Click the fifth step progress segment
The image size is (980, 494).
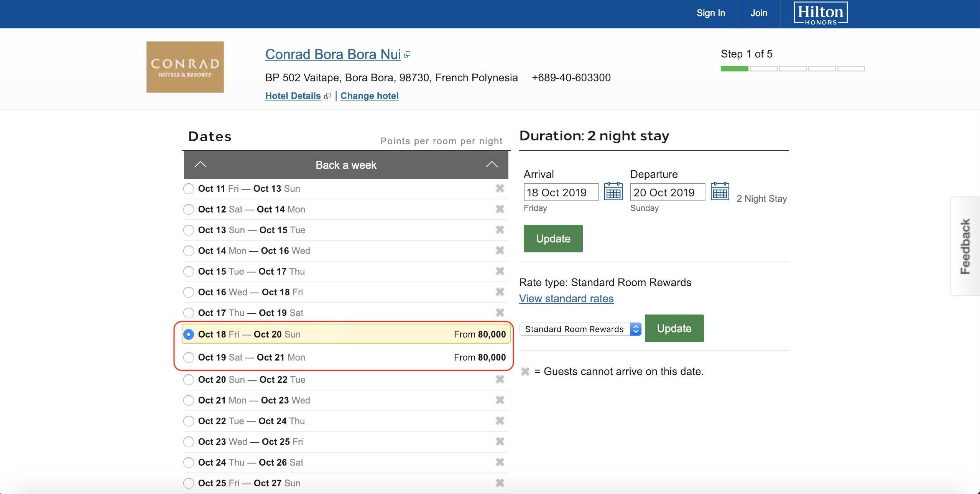pyautogui.click(x=851, y=69)
